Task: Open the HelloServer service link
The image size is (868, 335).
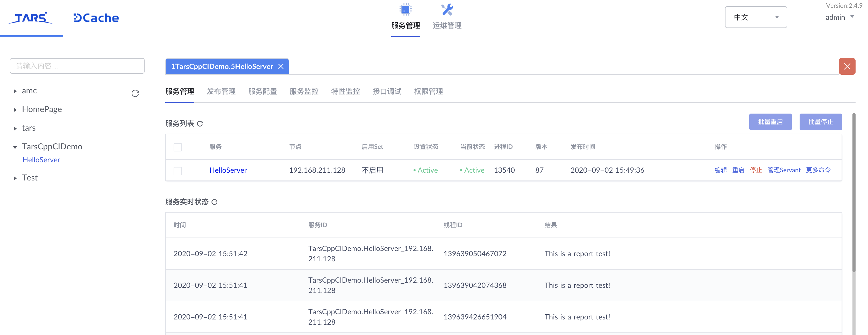Action: point(228,170)
